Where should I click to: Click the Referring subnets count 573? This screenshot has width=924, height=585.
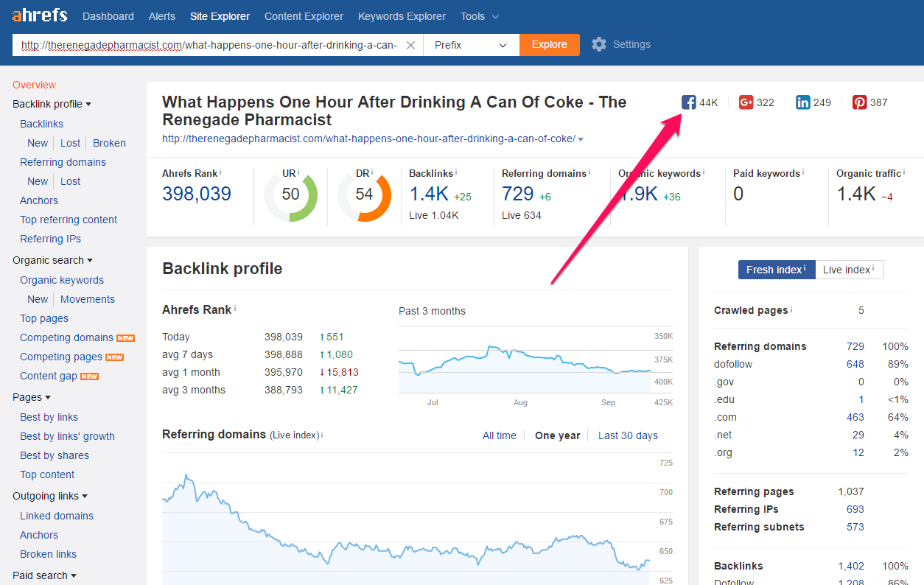[855, 527]
